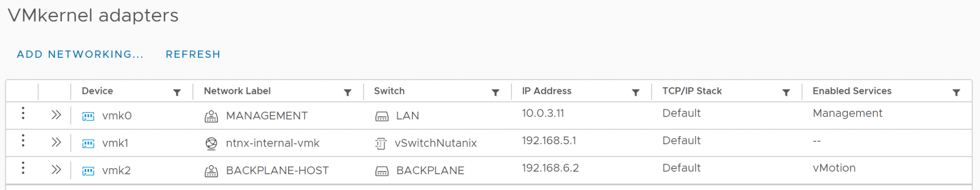The height and width of the screenshot is (190, 980).
Task: Click the REFRESH link
Action: pyautogui.click(x=193, y=54)
